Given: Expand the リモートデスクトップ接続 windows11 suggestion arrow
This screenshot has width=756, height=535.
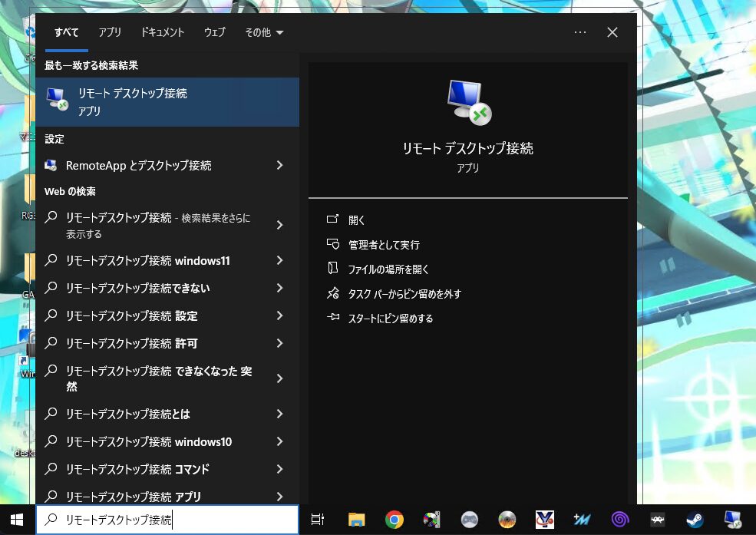Looking at the screenshot, I should point(279,260).
